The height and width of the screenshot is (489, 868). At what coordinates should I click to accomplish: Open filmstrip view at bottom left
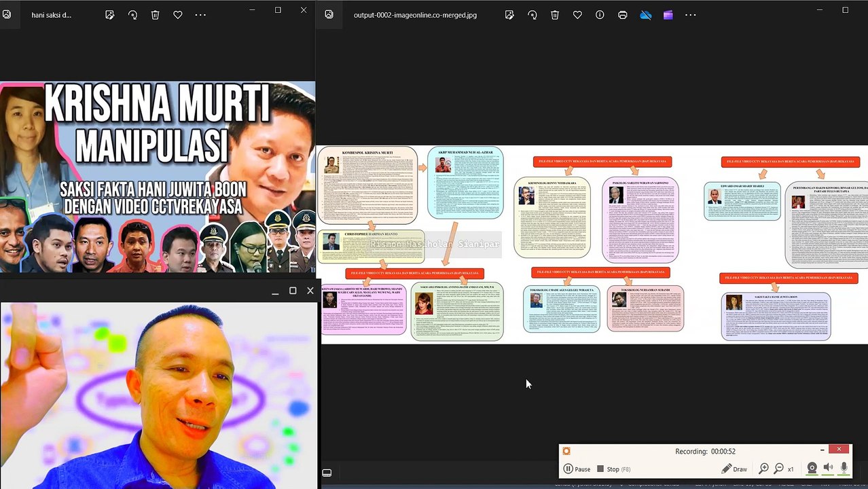coord(327,473)
